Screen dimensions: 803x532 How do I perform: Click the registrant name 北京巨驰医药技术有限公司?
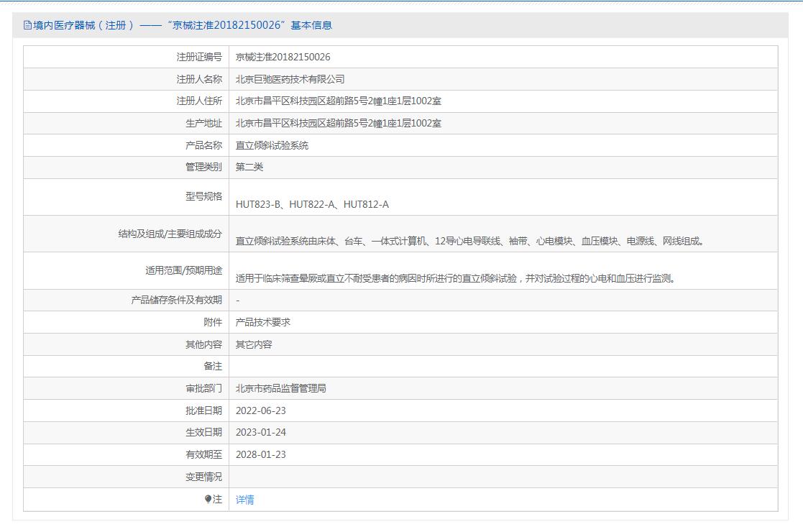click(290, 79)
